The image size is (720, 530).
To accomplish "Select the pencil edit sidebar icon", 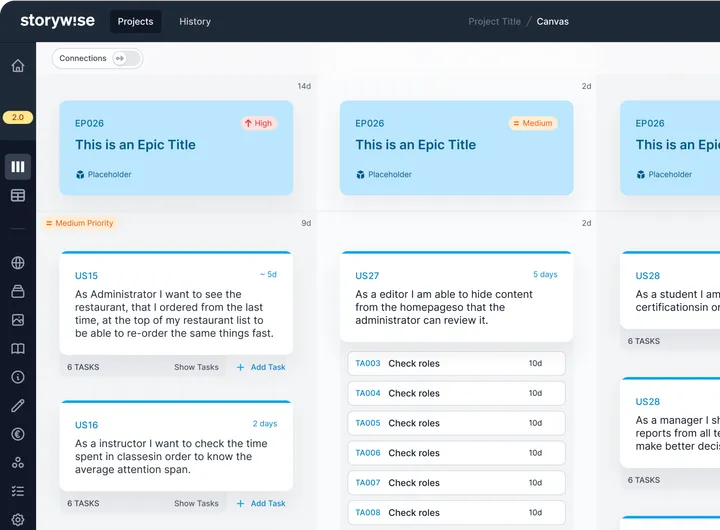I will [18, 406].
